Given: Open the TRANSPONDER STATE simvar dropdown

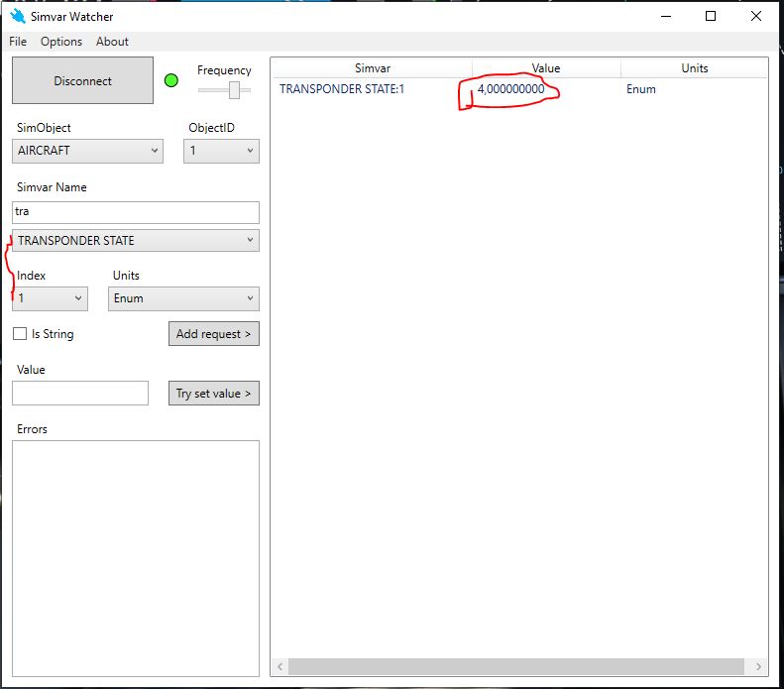Looking at the screenshot, I should click(135, 240).
